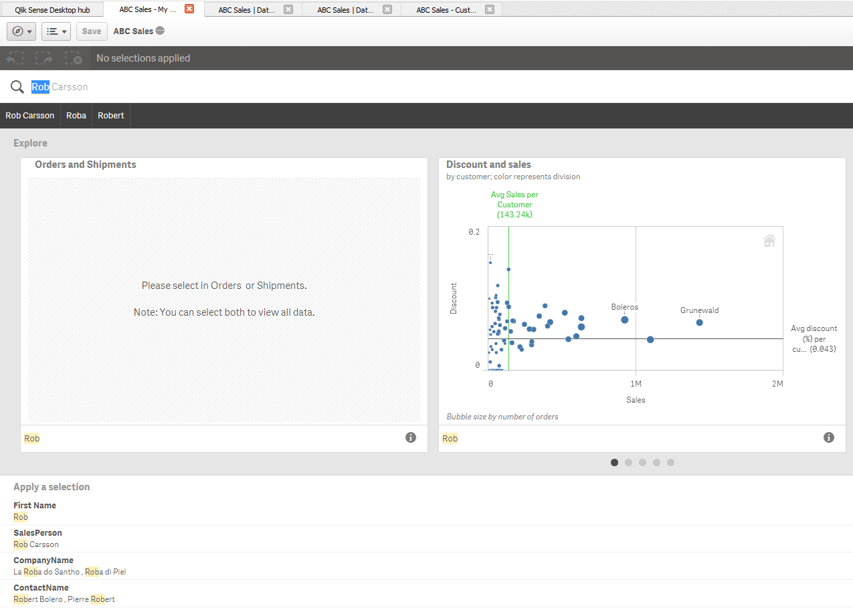Viewport: 853px width, 616px height.
Task: Step back in selections
Action: pos(15,58)
